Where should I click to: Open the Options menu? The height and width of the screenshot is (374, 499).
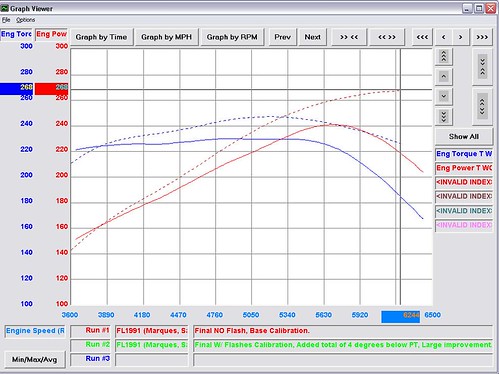tap(26, 20)
